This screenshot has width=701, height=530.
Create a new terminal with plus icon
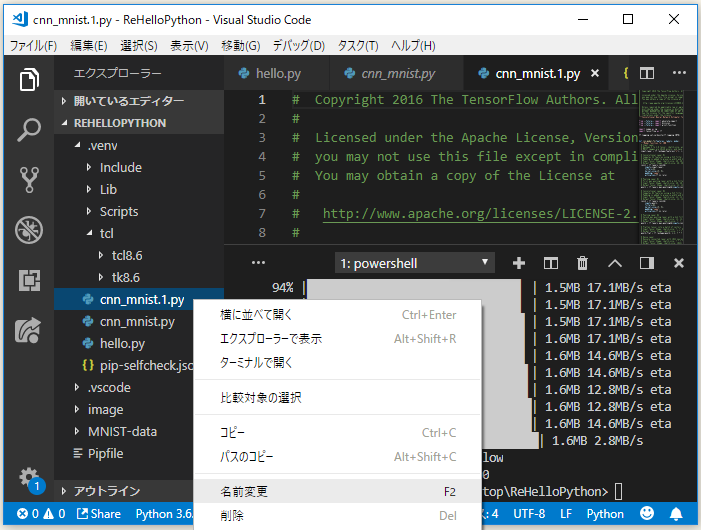[519, 263]
